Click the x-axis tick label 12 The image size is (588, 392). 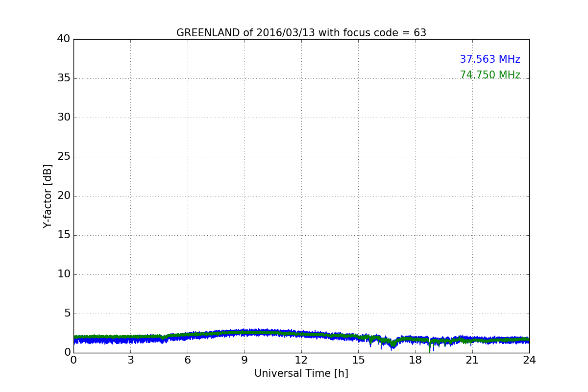[301, 360]
